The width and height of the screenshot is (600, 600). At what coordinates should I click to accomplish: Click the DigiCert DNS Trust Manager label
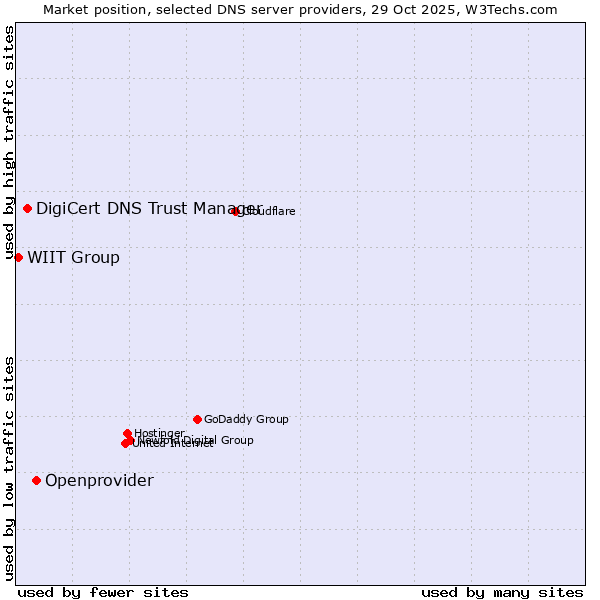pos(149,208)
